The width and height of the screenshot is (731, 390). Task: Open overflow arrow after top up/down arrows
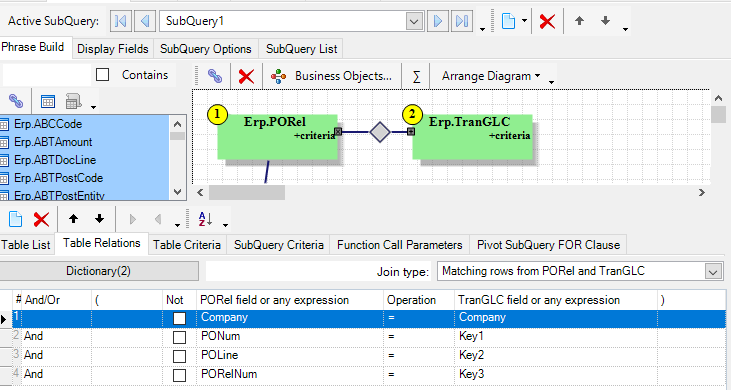[625, 29]
